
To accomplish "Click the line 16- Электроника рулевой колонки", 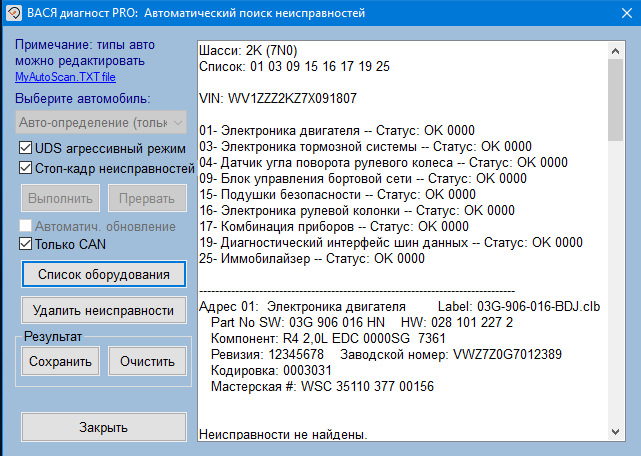I will (x=357, y=210).
